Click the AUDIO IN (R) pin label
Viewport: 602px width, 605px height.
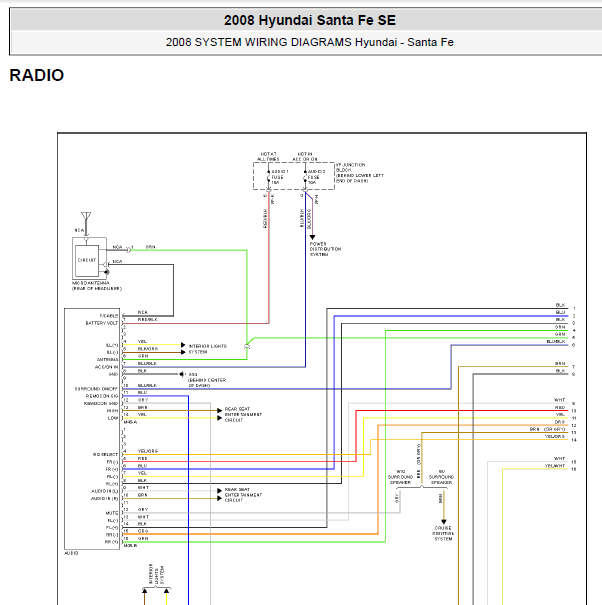click(105, 499)
